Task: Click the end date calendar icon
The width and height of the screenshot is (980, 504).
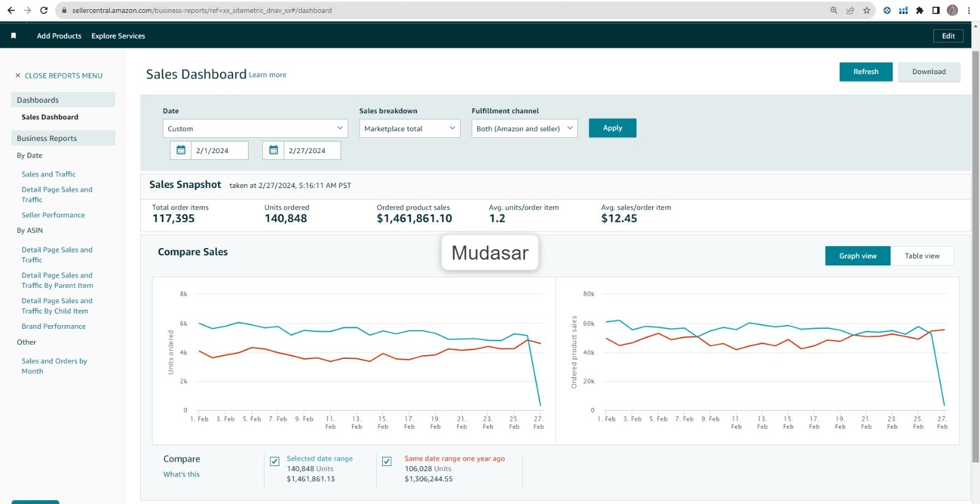Action: [273, 150]
